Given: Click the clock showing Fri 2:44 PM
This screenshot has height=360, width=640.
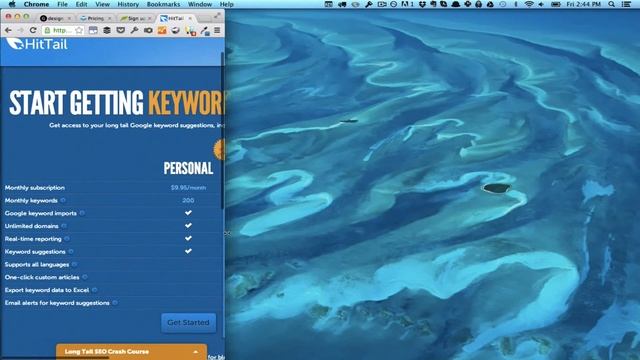Looking at the screenshot, I should (x=584, y=4).
